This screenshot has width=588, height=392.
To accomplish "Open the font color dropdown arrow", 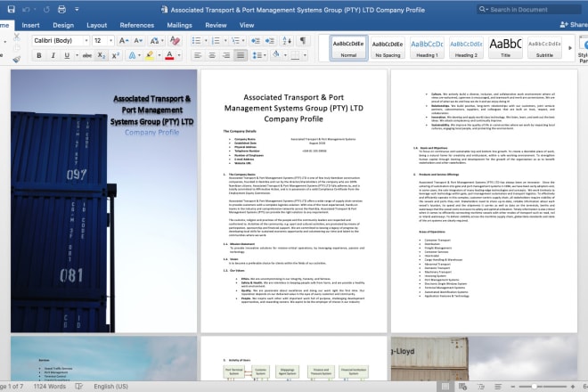I will (x=179, y=55).
